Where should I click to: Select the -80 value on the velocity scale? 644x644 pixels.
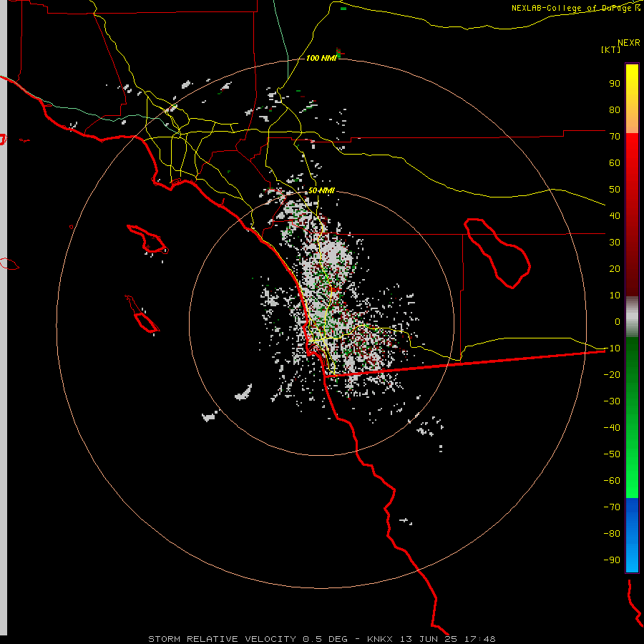coord(612,534)
